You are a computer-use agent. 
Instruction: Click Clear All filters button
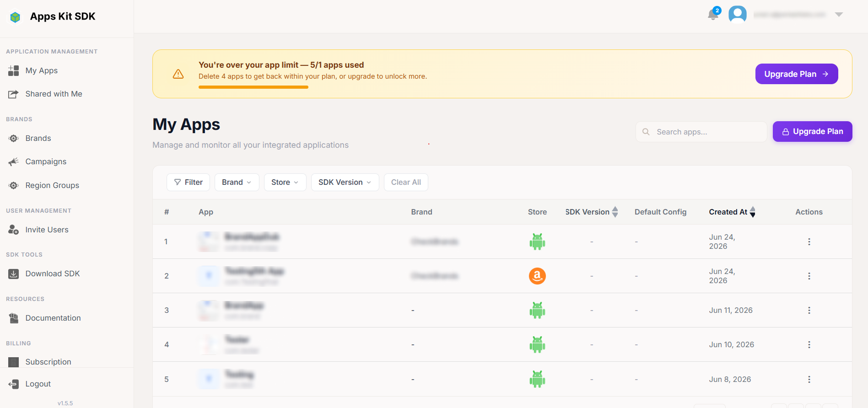point(406,182)
